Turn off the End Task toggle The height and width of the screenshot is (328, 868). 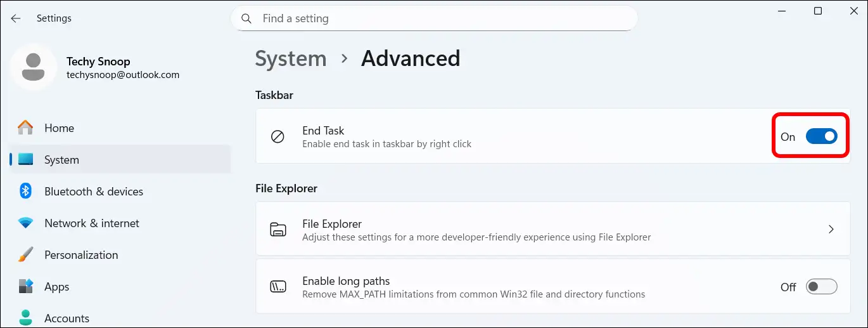tap(821, 136)
